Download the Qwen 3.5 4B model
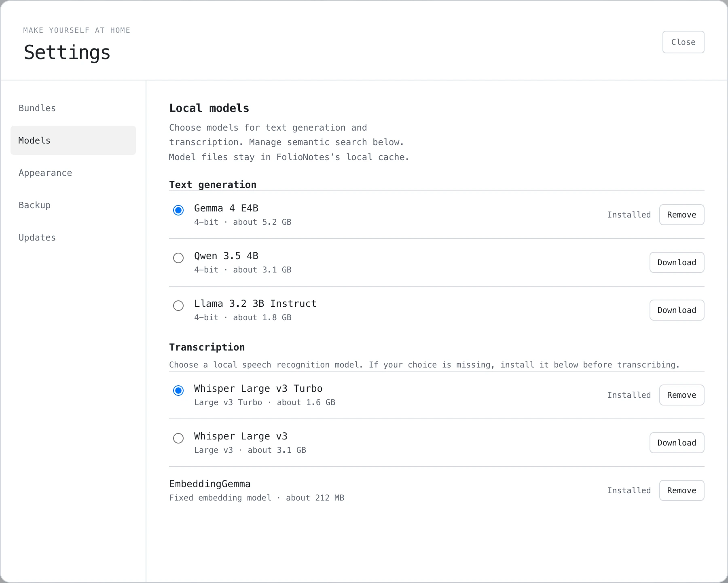 tap(677, 262)
